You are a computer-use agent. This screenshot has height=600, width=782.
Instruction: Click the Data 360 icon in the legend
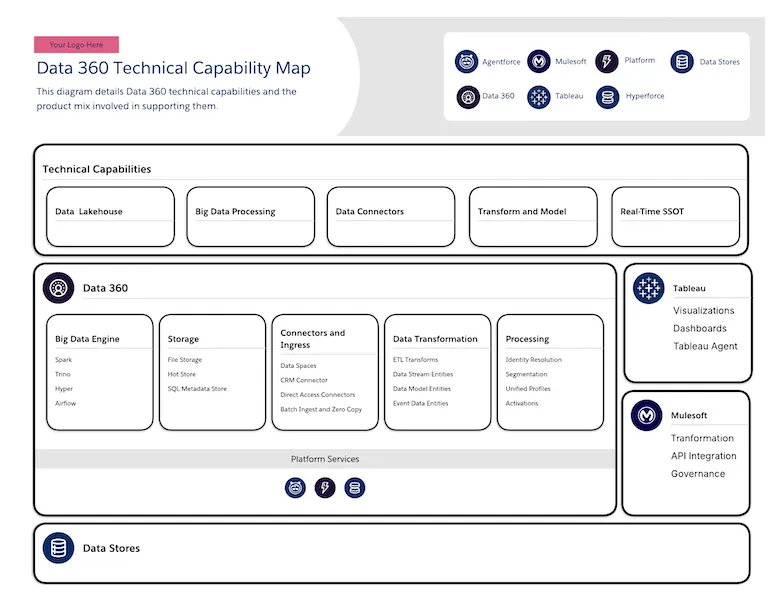(x=468, y=97)
